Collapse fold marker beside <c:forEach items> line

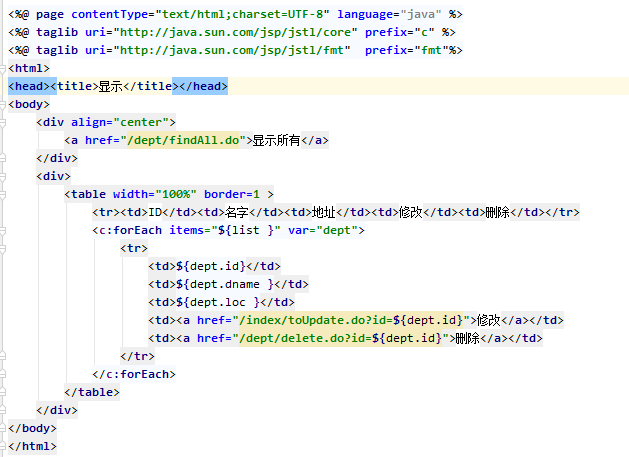pos(2,230)
